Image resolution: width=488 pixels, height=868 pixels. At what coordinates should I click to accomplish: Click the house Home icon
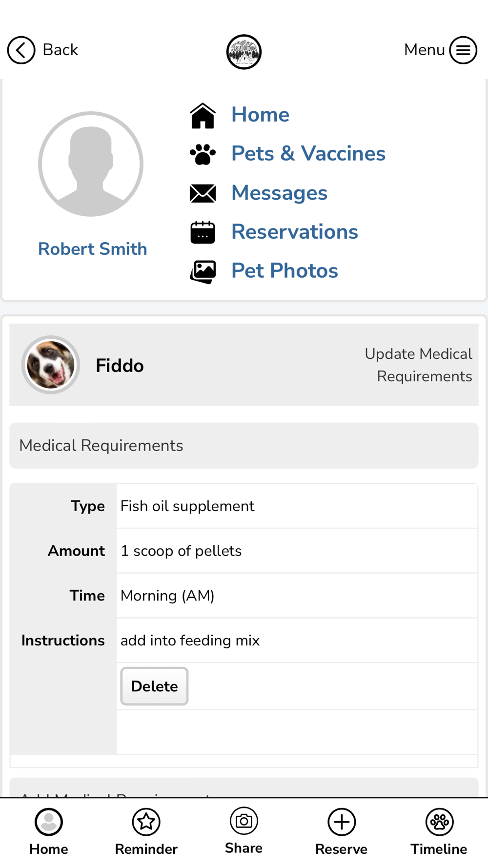203,116
